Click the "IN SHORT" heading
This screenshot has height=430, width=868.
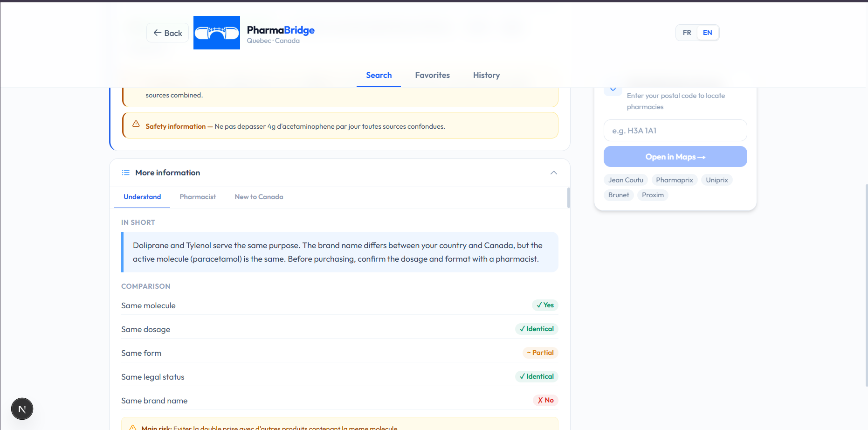click(138, 222)
